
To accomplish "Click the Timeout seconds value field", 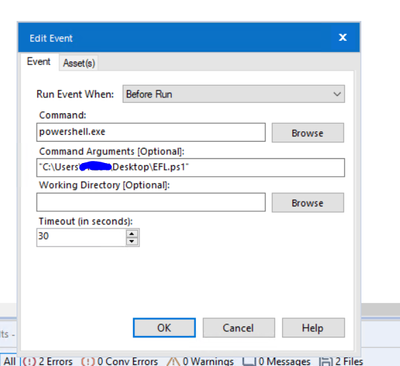I will tap(81, 237).
